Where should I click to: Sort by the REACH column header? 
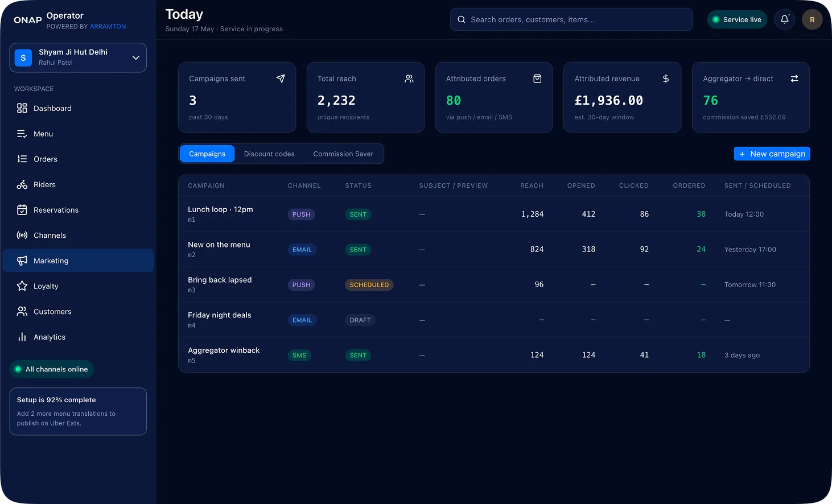[532, 185]
